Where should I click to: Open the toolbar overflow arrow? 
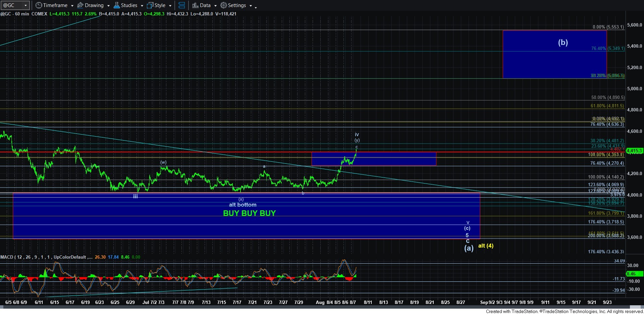point(256,7)
